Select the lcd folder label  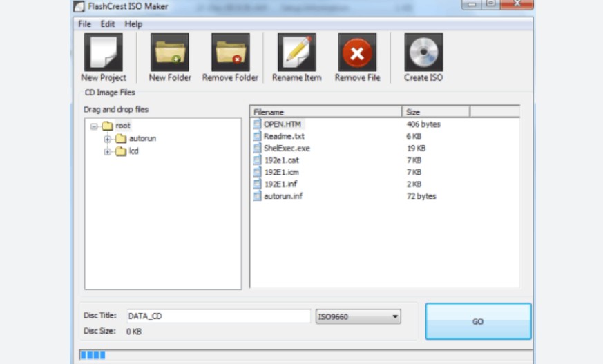pos(134,151)
